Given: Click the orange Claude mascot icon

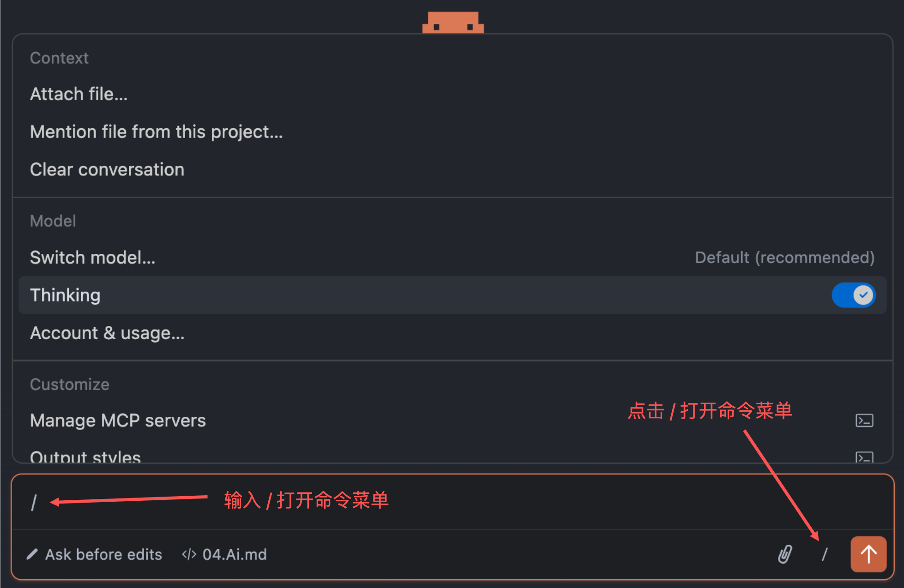Looking at the screenshot, I should coord(453,22).
